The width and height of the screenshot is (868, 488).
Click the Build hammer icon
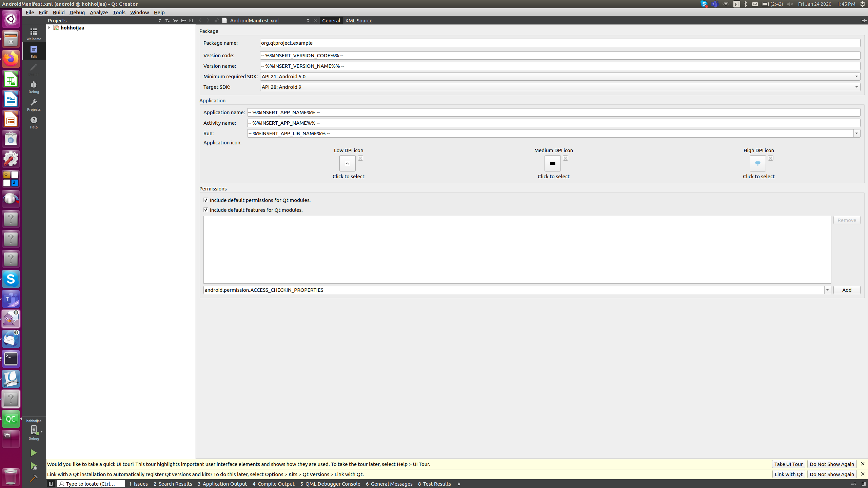(x=33, y=478)
